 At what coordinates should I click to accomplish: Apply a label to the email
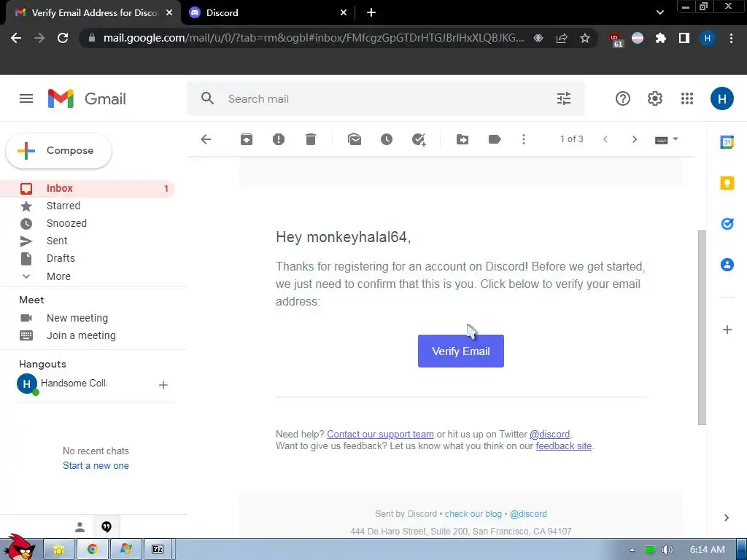[x=495, y=139]
